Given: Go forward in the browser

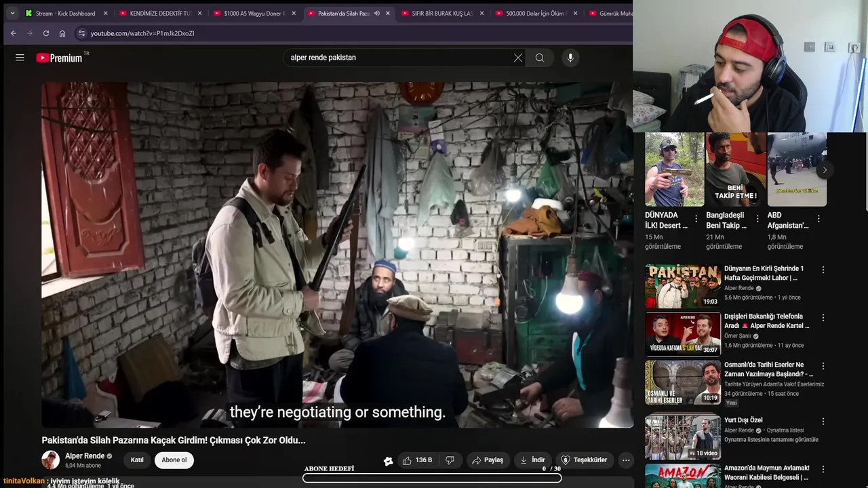Looking at the screenshot, I should [30, 33].
